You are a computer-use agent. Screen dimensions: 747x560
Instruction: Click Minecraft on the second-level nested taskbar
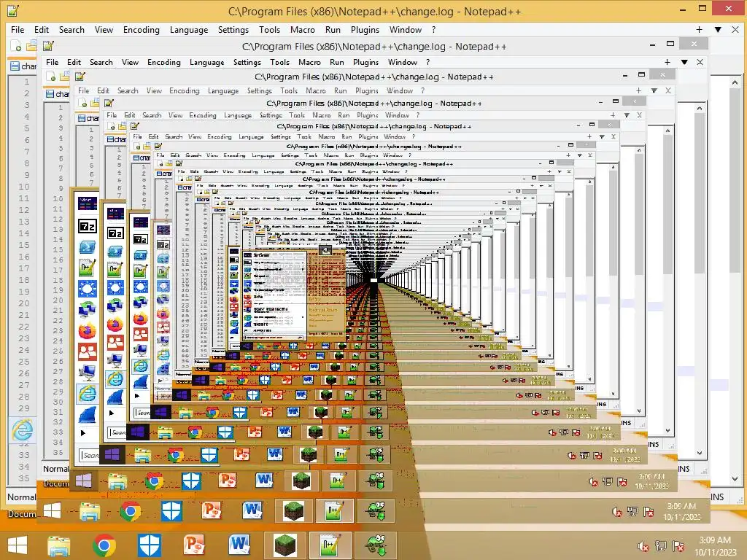pos(293,510)
